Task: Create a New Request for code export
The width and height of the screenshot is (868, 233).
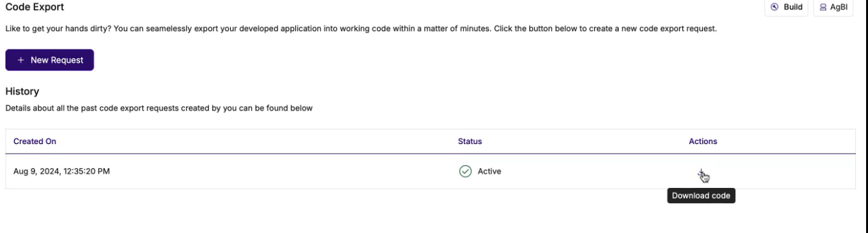Action: 50,60
